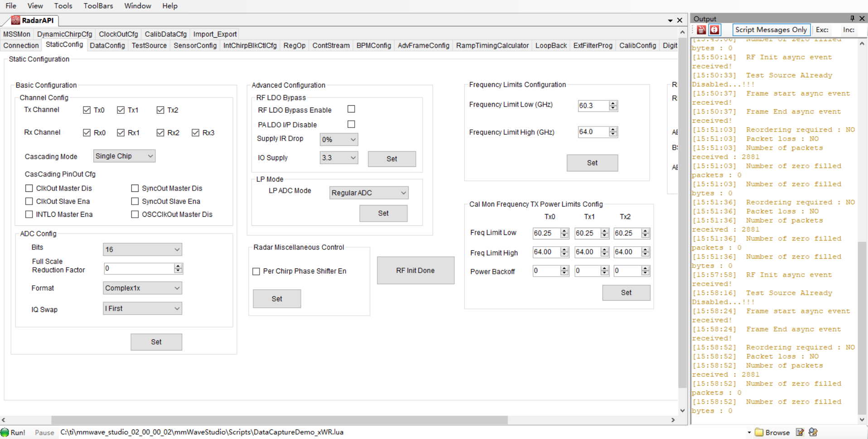Enable Per Chirp Phase Shifter En

click(x=256, y=271)
